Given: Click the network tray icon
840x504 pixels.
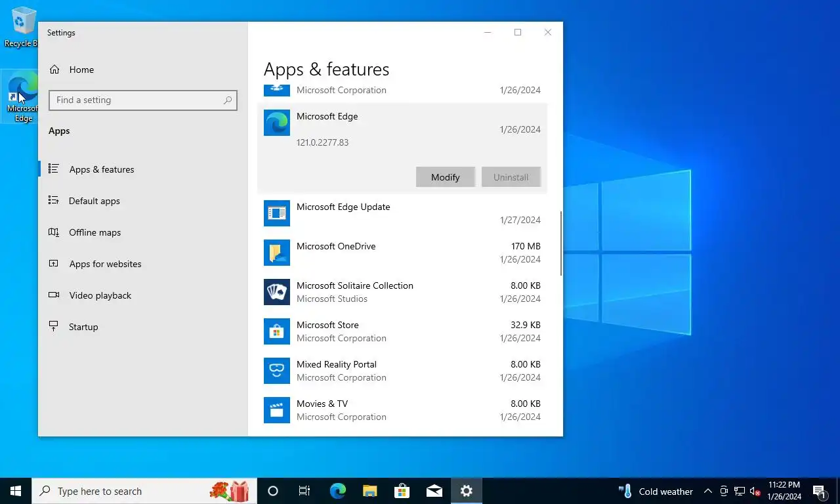Looking at the screenshot, I should click(740, 491).
